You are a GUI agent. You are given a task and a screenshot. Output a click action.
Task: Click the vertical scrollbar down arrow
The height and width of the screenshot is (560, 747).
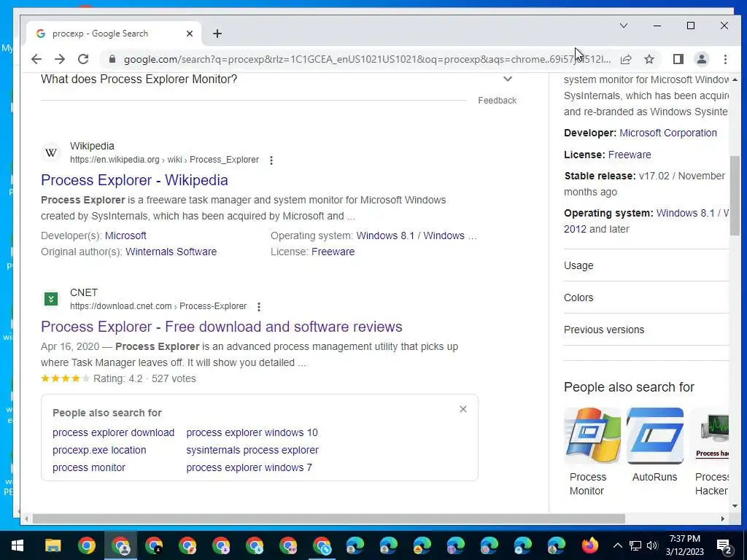(x=735, y=506)
